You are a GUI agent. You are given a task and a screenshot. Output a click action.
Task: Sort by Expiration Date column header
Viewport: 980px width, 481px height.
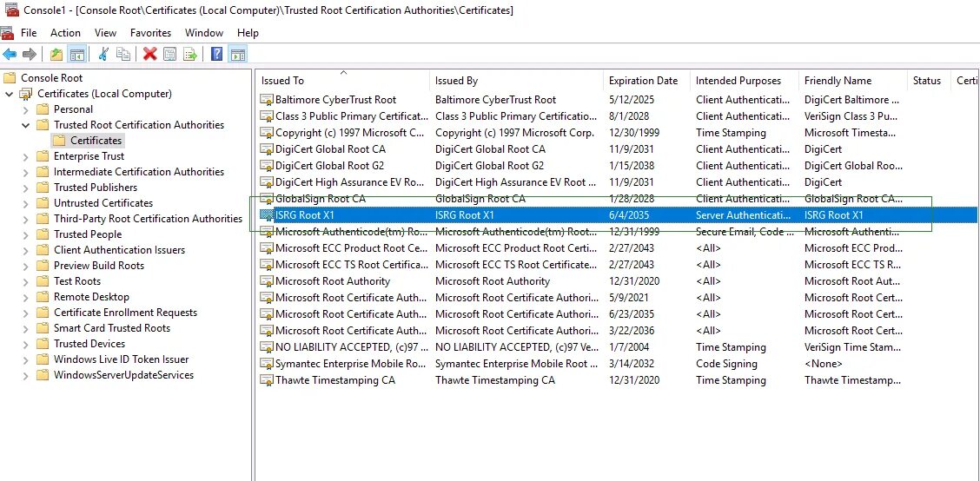[647, 81]
